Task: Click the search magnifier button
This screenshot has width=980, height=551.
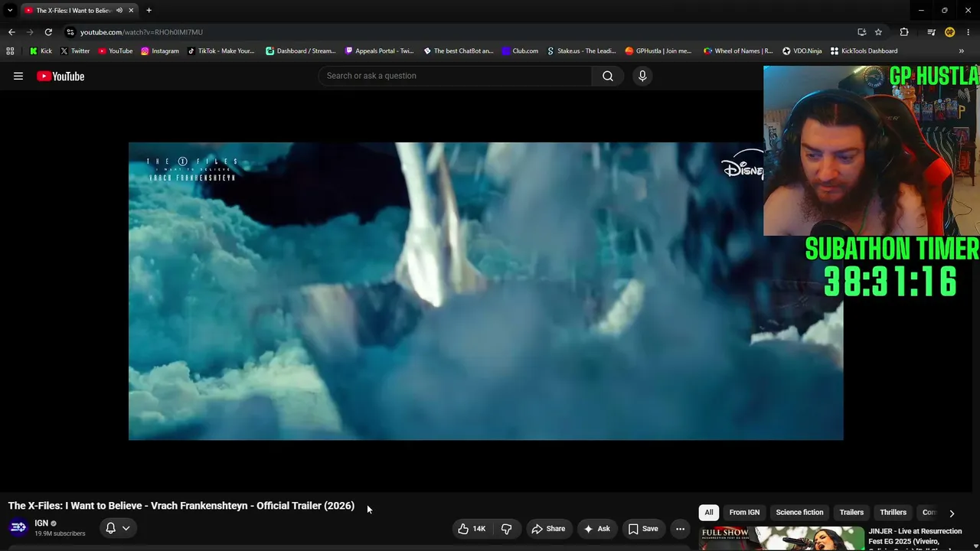Action: (x=608, y=76)
